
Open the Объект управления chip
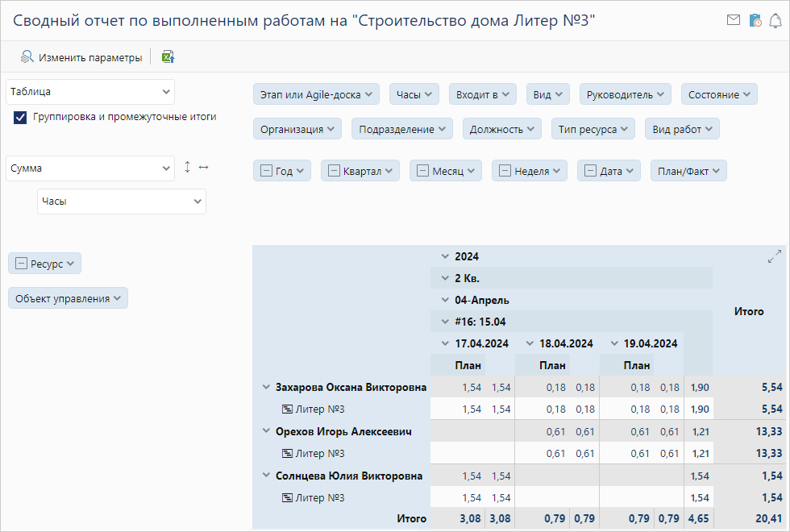tap(68, 298)
